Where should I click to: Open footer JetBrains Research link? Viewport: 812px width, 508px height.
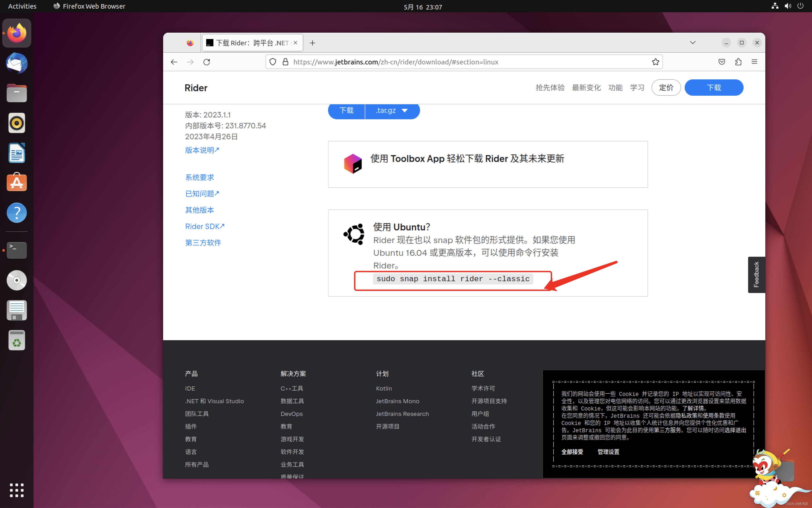point(402,414)
